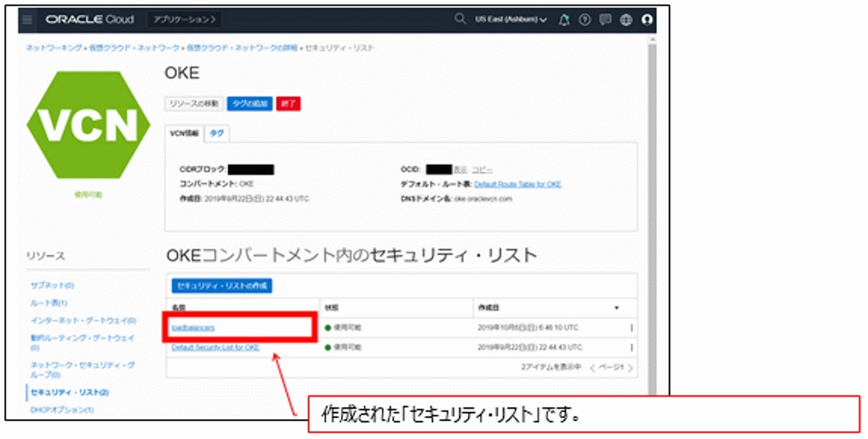The height and width of the screenshot is (439, 868).
Task: Switch to the タグ tab
Action: (x=217, y=134)
